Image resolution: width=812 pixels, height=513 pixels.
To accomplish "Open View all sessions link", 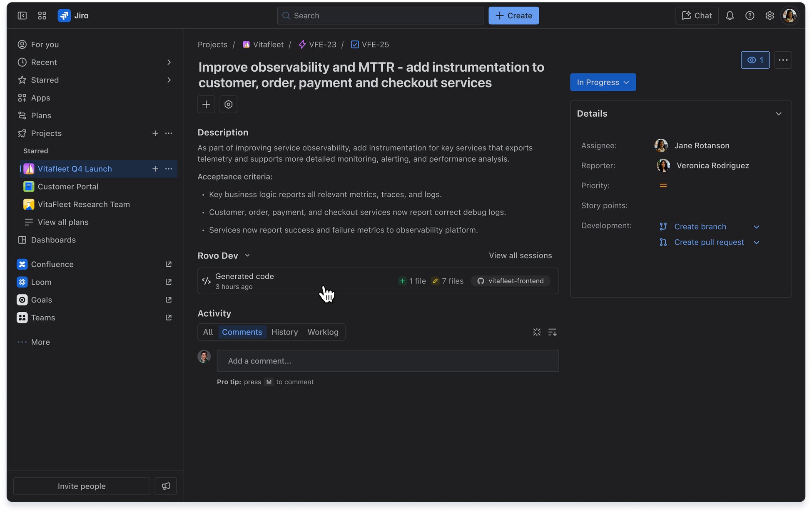I will tap(520, 255).
